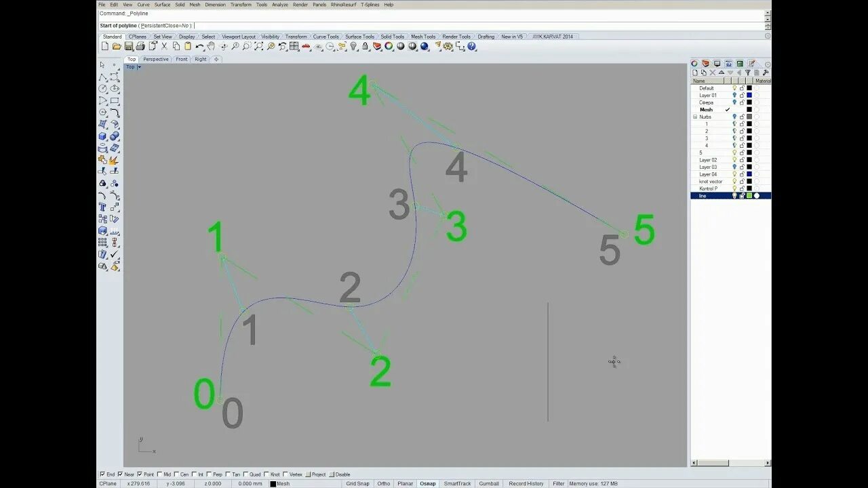Toggle Ortho in status bar
This screenshot has width=868, height=488.
pos(384,483)
